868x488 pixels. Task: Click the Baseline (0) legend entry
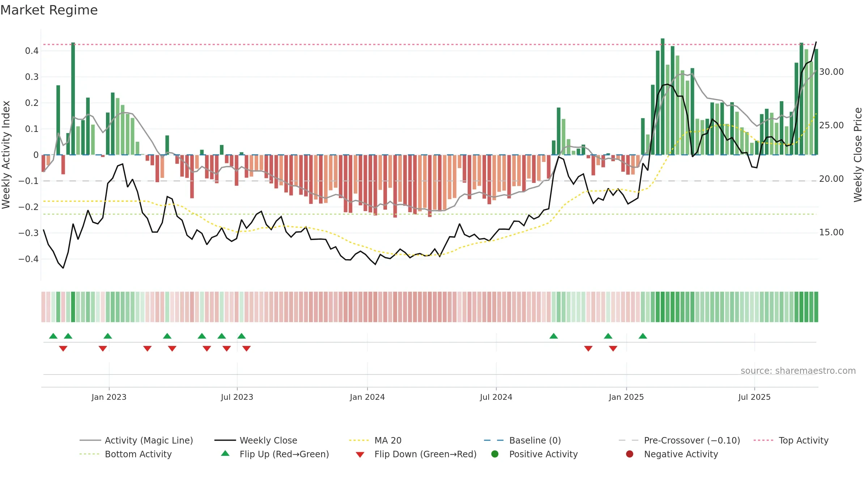(x=522, y=440)
